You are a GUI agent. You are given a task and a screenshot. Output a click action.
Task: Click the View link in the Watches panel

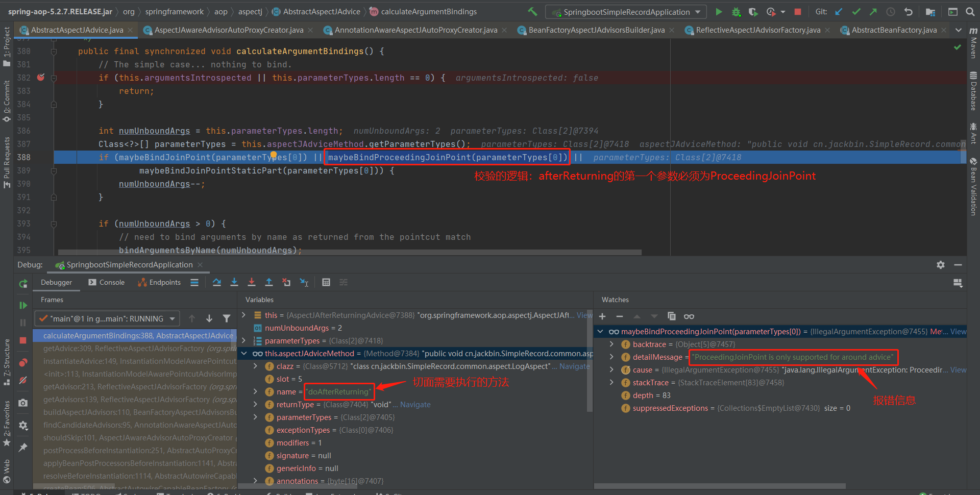958,332
